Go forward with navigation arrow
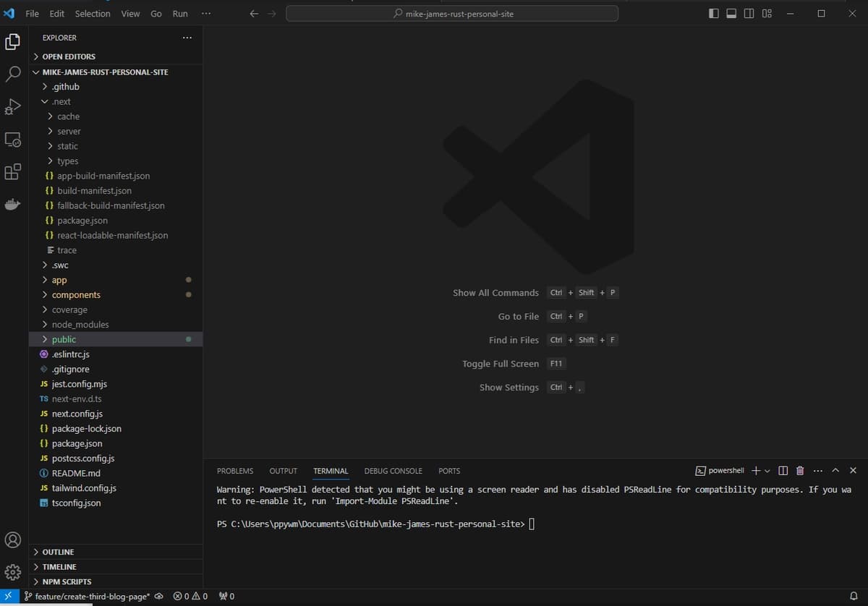 [x=272, y=14]
